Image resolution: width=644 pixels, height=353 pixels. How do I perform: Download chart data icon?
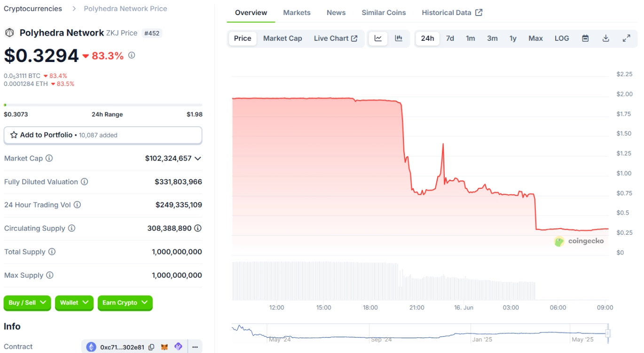[606, 38]
